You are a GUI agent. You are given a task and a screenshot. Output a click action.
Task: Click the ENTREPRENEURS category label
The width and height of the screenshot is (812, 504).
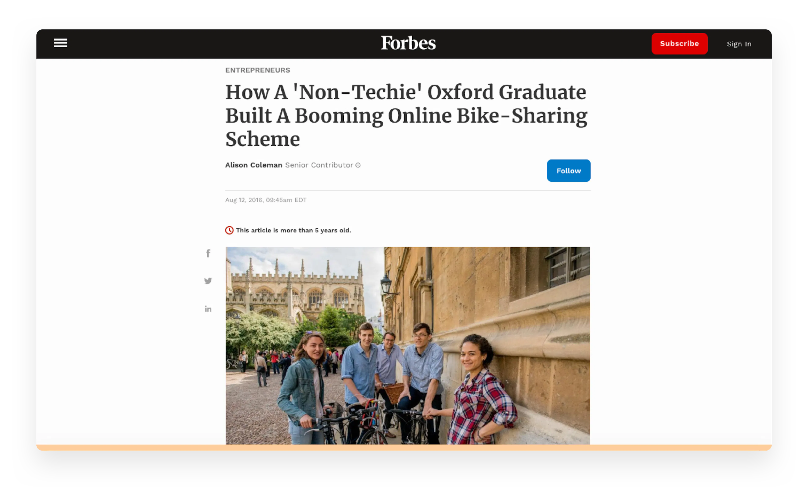258,70
